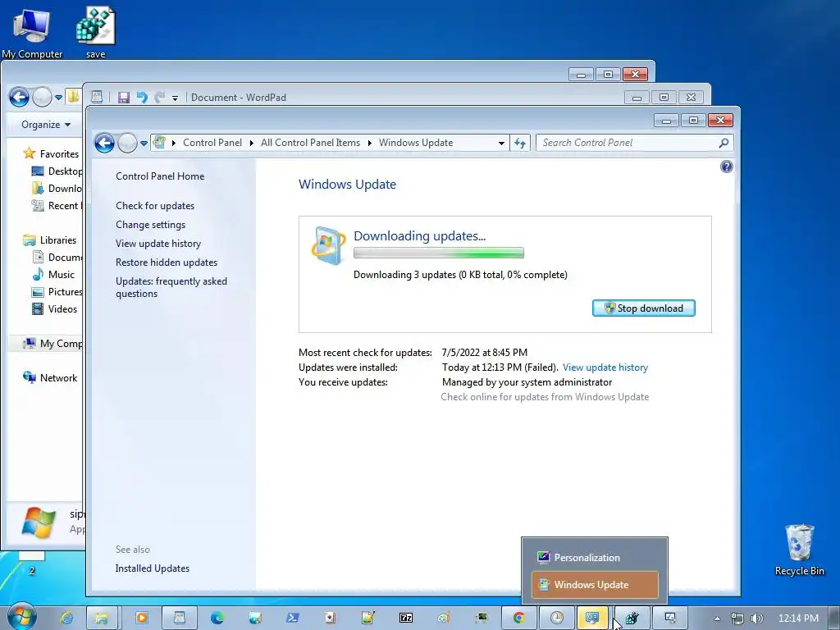Click the refresh button next to address bar

click(x=519, y=143)
